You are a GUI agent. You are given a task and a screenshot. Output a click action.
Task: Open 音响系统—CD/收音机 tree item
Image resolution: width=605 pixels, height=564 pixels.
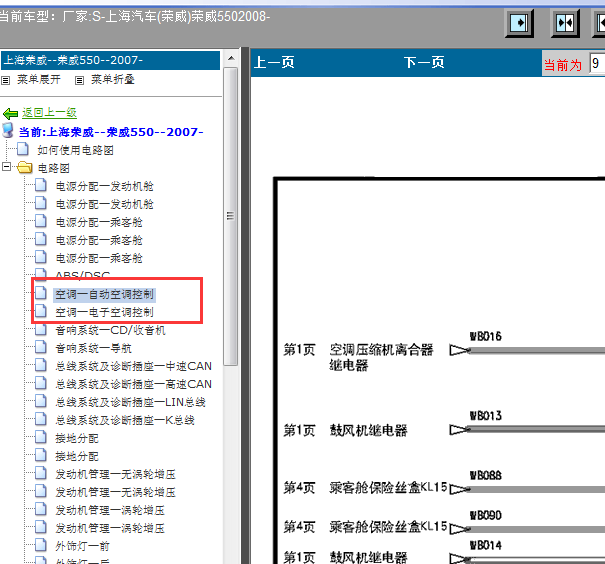110,330
